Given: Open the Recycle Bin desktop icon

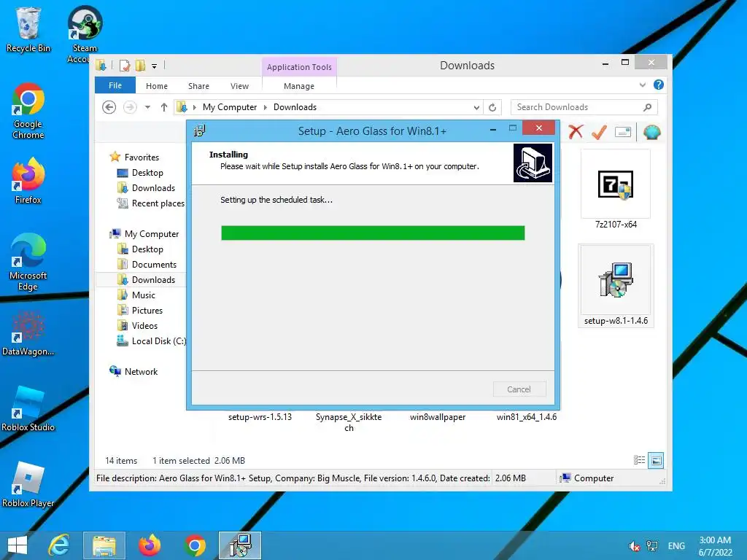Looking at the screenshot, I should (28, 29).
